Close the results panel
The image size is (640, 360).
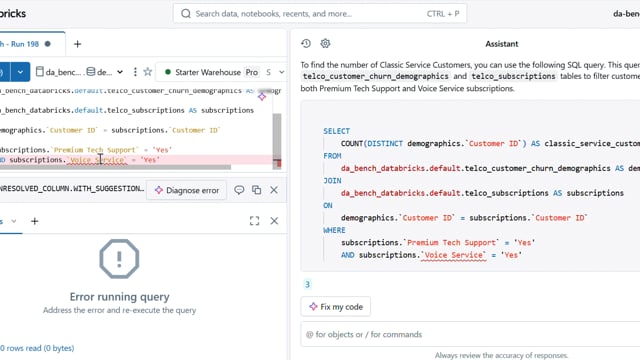[274, 221]
